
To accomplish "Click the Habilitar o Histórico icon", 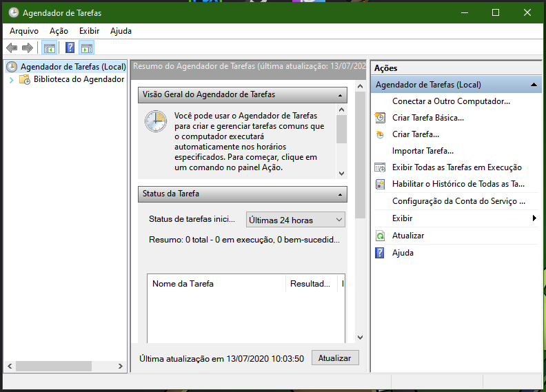I will (380, 184).
